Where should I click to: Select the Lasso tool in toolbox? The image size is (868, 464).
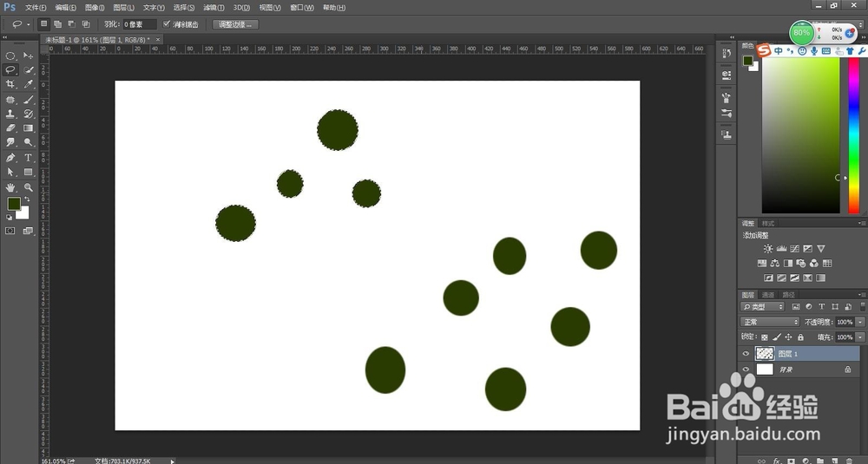[x=10, y=69]
